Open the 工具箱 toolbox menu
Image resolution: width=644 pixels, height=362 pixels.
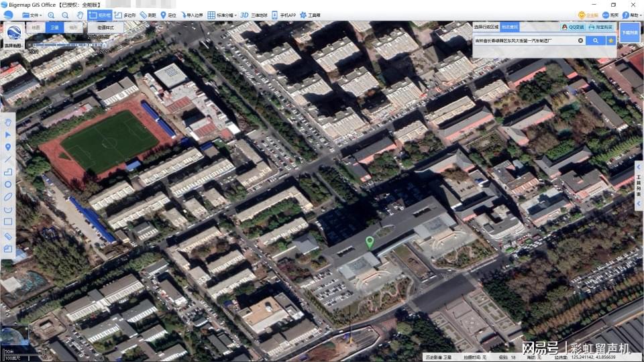pyautogui.click(x=310, y=15)
